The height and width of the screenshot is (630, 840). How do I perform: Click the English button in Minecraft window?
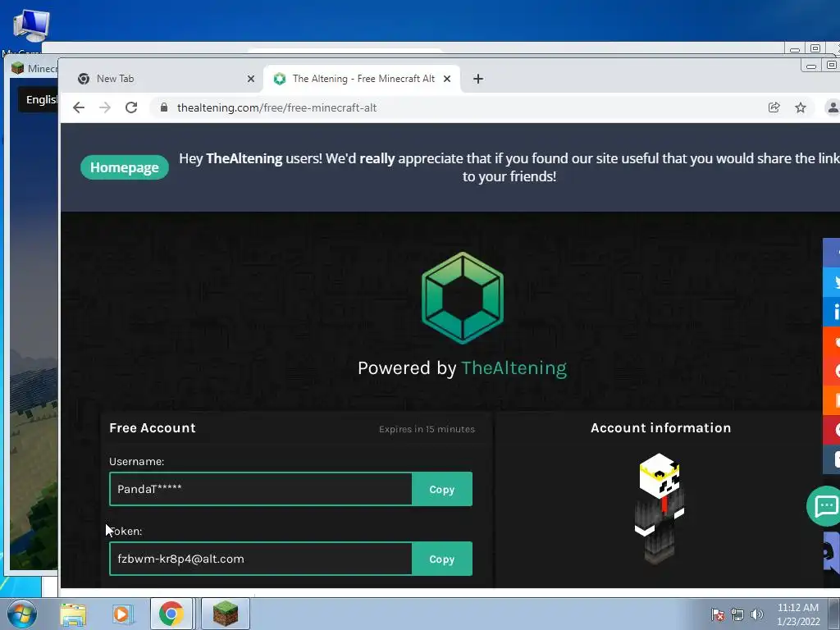click(39, 99)
